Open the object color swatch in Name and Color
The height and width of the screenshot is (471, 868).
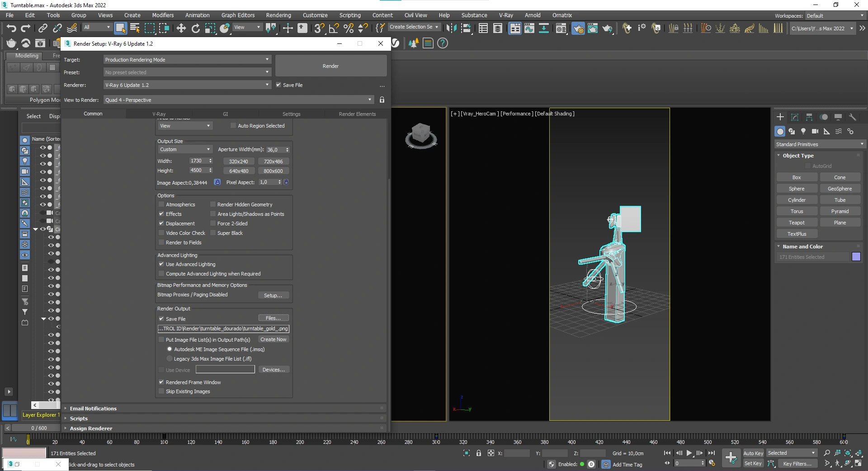click(x=856, y=257)
